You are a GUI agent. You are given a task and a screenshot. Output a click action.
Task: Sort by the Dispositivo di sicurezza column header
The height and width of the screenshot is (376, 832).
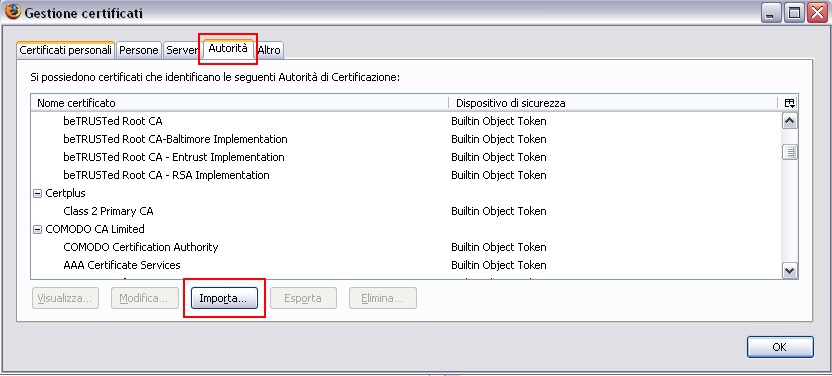(x=614, y=103)
